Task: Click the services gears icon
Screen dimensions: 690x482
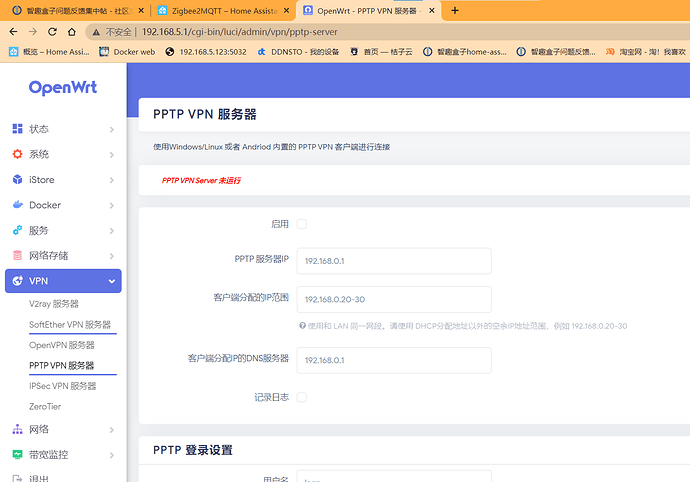Action: click(18, 230)
